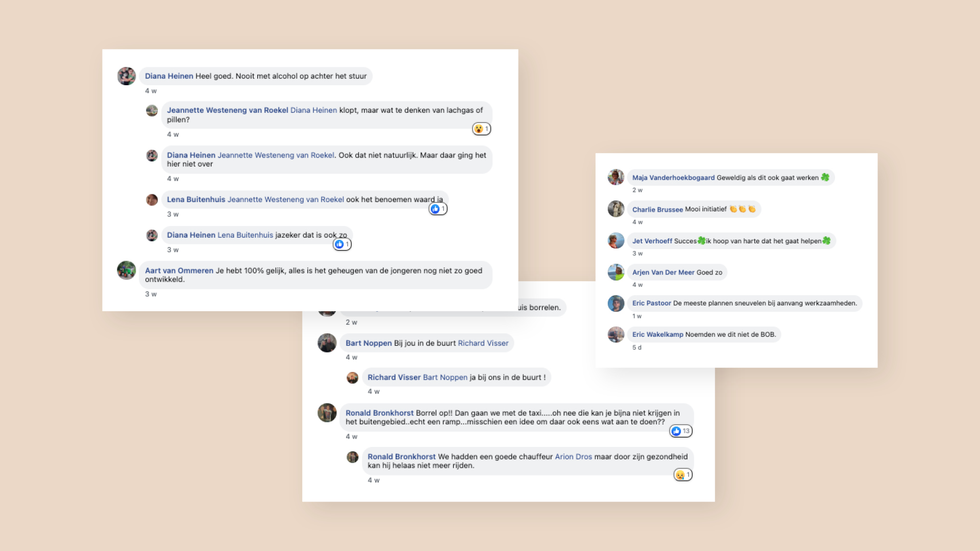This screenshot has width=980, height=551.
Task: Open Eric Pastoor's profile name link
Action: pyautogui.click(x=651, y=303)
